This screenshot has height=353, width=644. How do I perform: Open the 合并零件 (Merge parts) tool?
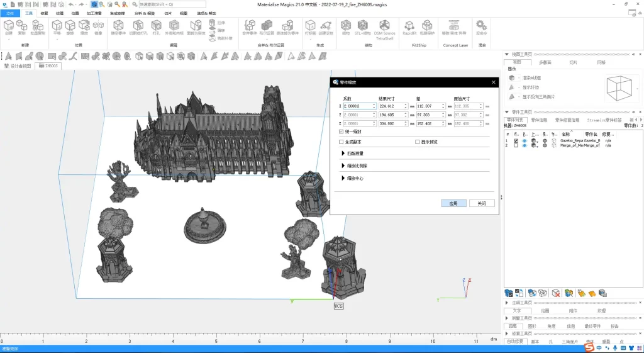[249, 25]
